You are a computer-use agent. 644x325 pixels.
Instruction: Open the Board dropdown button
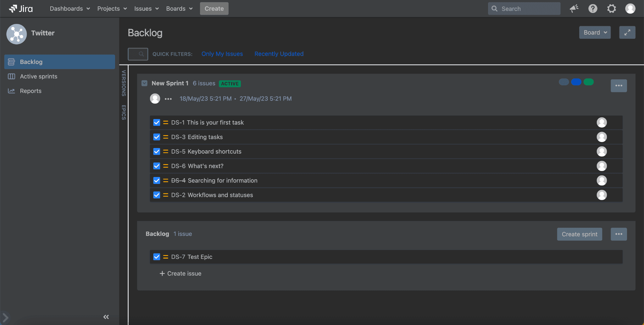point(595,32)
